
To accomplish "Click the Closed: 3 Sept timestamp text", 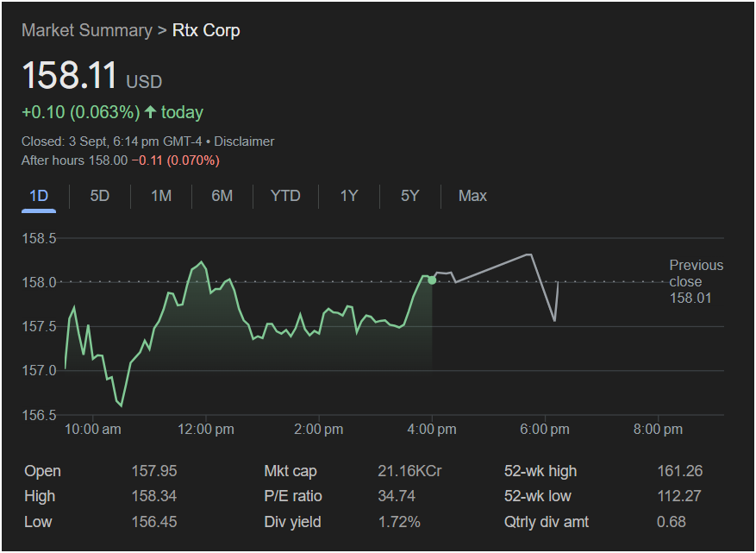I will 113,141.
